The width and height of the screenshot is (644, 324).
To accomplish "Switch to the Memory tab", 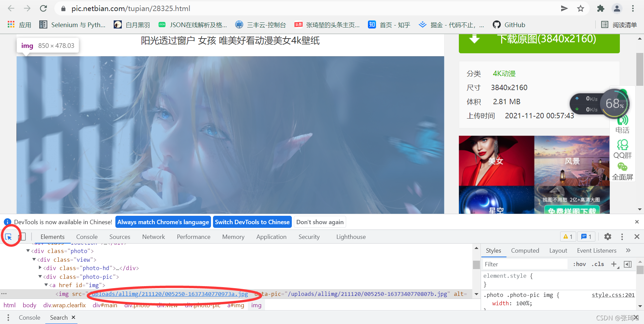I will coord(233,237).
